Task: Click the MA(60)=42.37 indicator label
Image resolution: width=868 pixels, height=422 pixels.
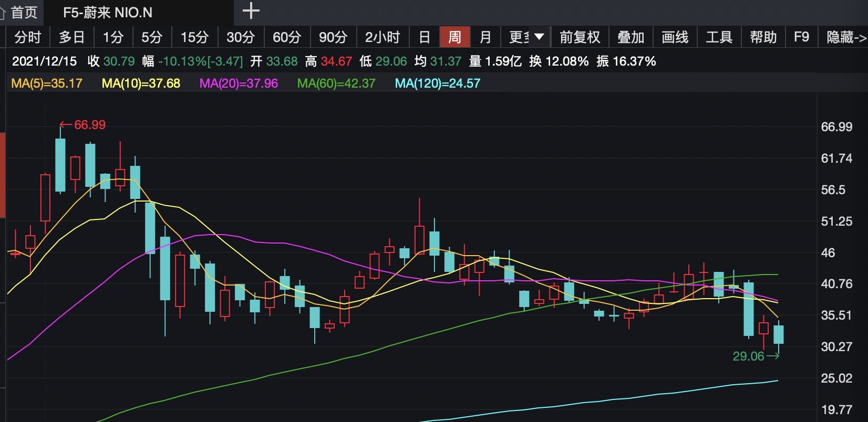Action: coord(336,83)
